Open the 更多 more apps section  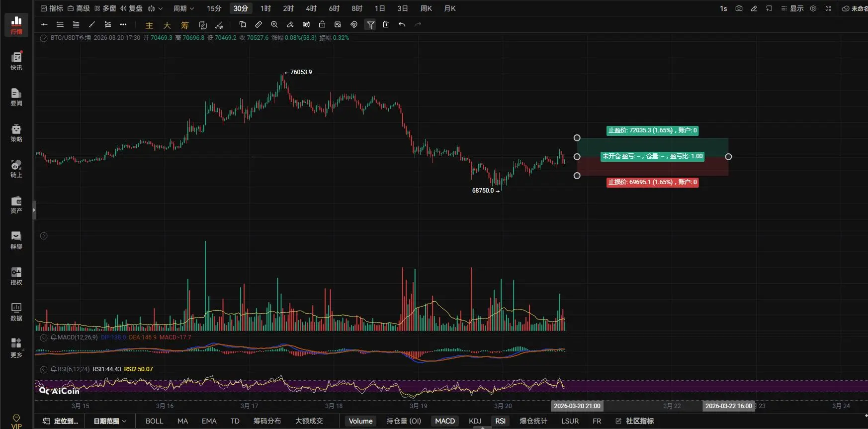pyautogui.click(x=16, y=347)
